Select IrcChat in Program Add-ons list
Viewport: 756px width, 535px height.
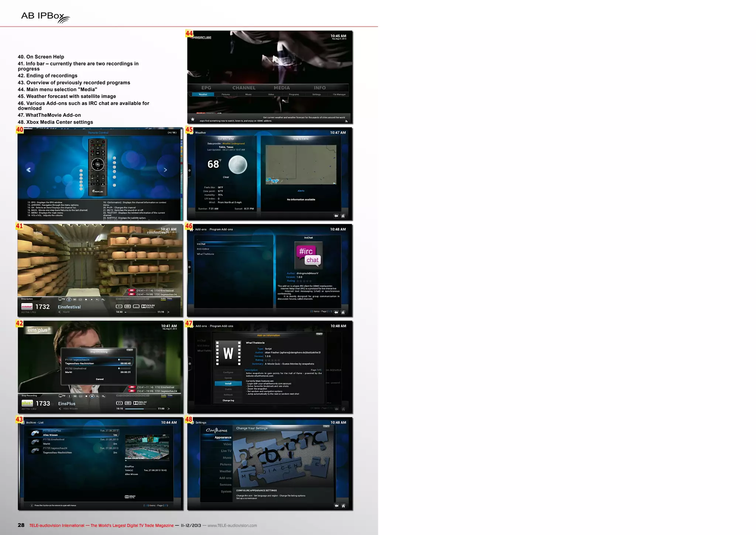tap(233, 244)
